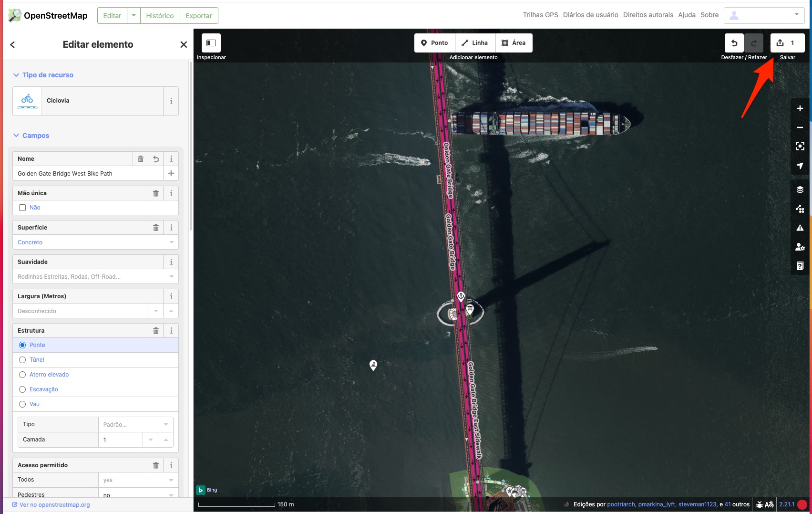Open the help panel

click(800, 266)
